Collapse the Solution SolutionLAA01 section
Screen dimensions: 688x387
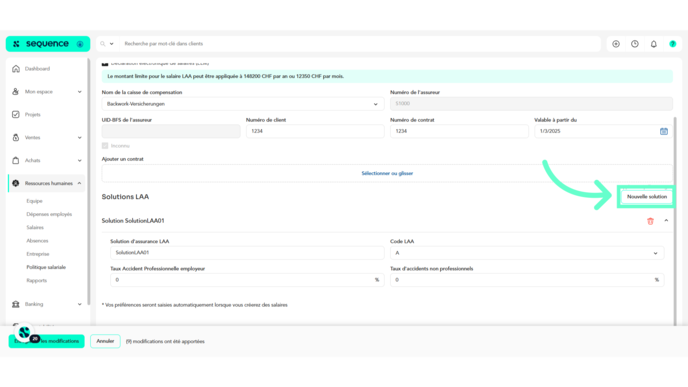pyautogui.click(x=666, y=221)
